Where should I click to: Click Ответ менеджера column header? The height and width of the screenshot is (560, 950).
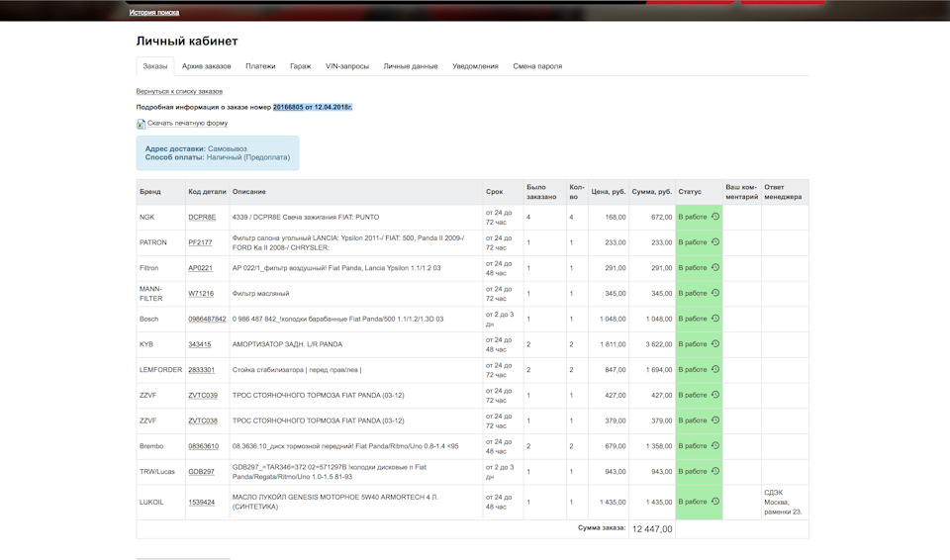tap(783, 192)
